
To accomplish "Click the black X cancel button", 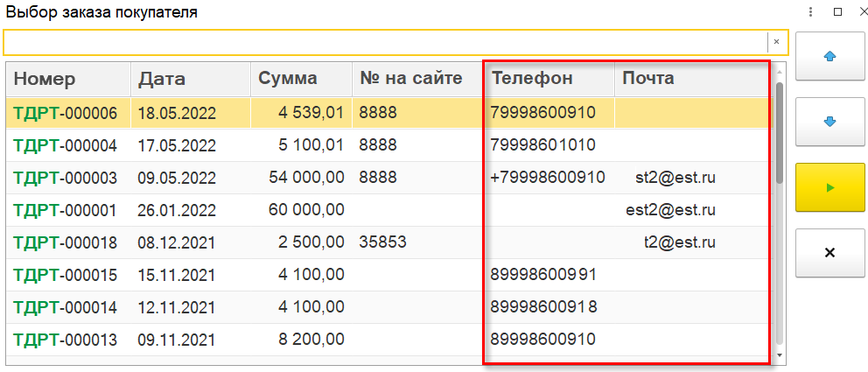I will pos(830,252).
